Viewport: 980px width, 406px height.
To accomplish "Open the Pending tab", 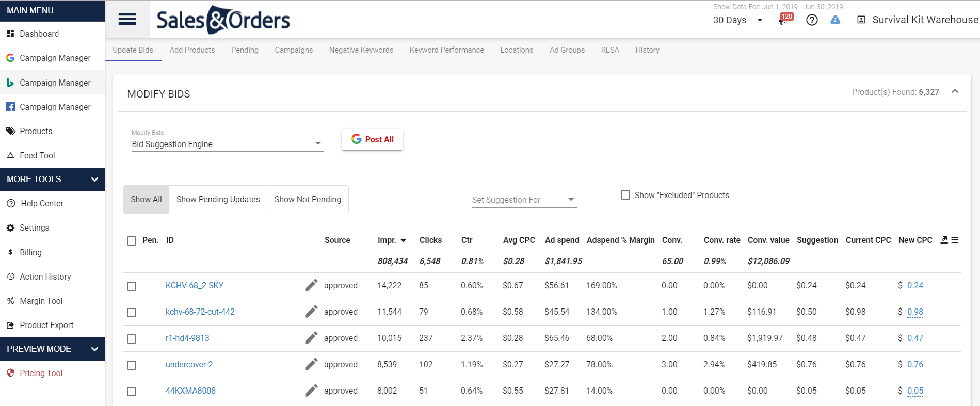I will click(245, 50).
